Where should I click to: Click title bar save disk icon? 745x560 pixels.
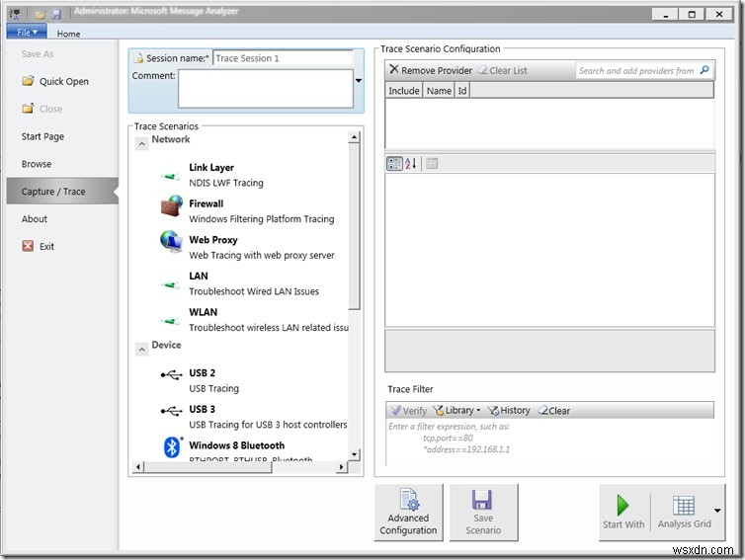56,14
